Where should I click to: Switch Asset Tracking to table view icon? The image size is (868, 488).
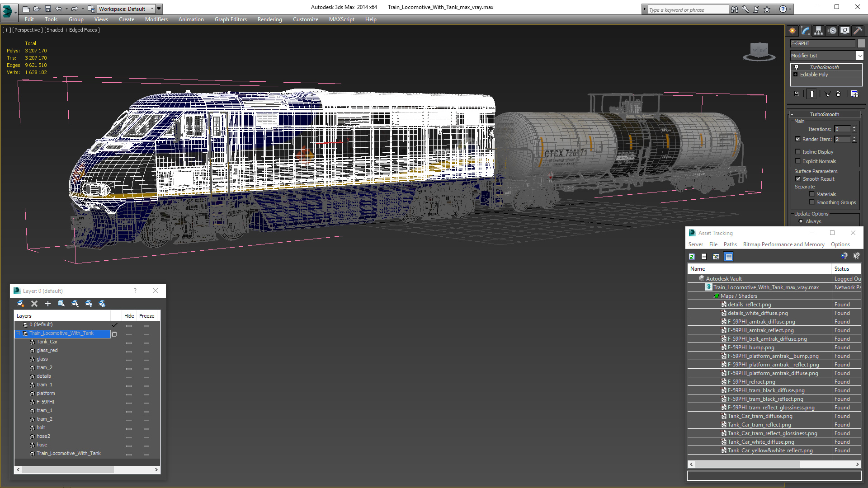[729, 257]
